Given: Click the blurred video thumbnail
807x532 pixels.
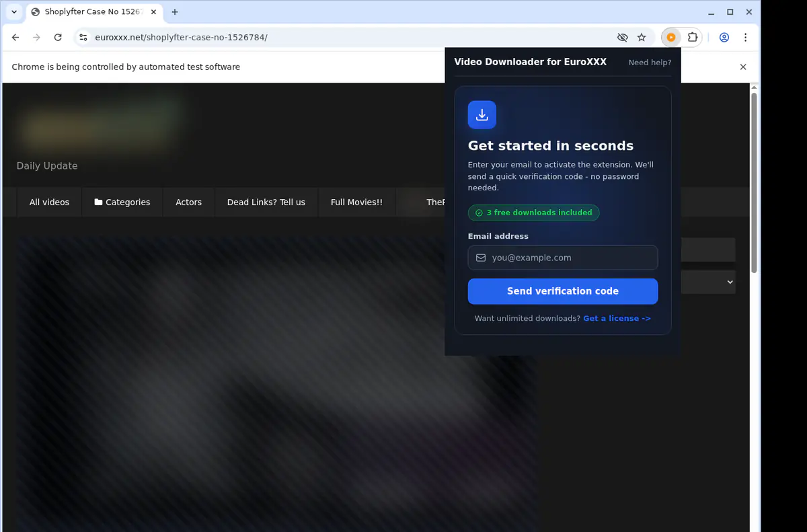Looking at the screenshot, I should tap(276, 383).
